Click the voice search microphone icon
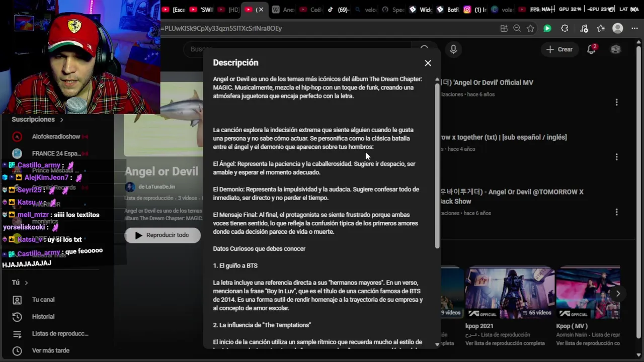Image resolution: width=644 pixels, height=362 pixels. pyautogui.click(x=453, y=49)
